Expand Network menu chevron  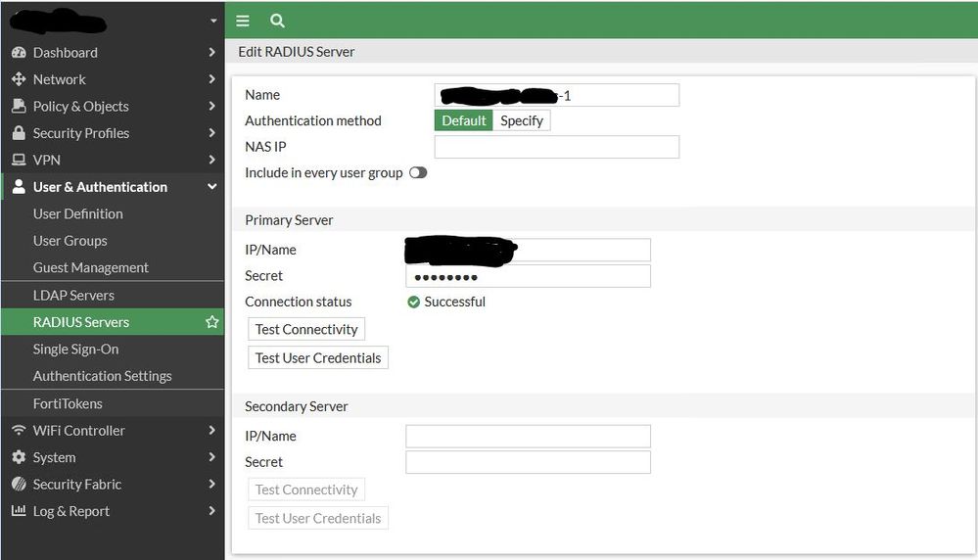tap(212, 79)
